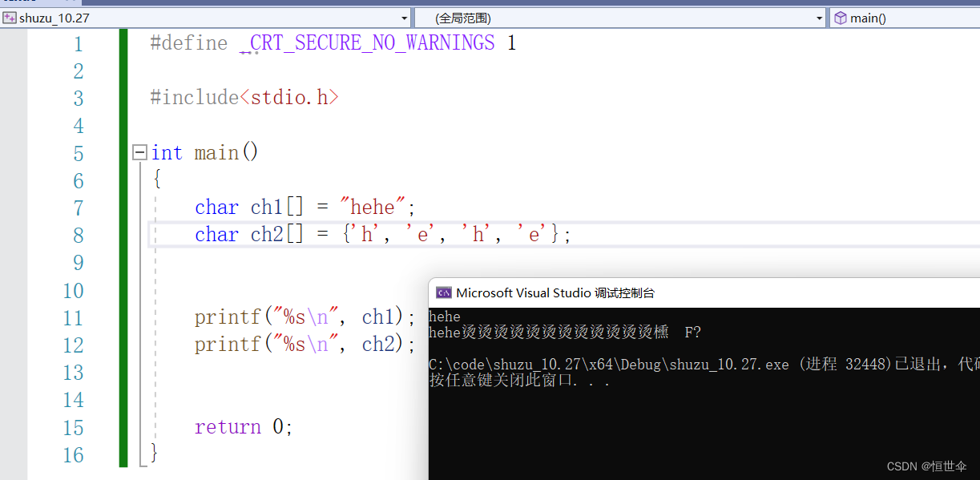Click the #include directive
The width and height of the screenshot is (980, 480).
(x=195, y=98)
